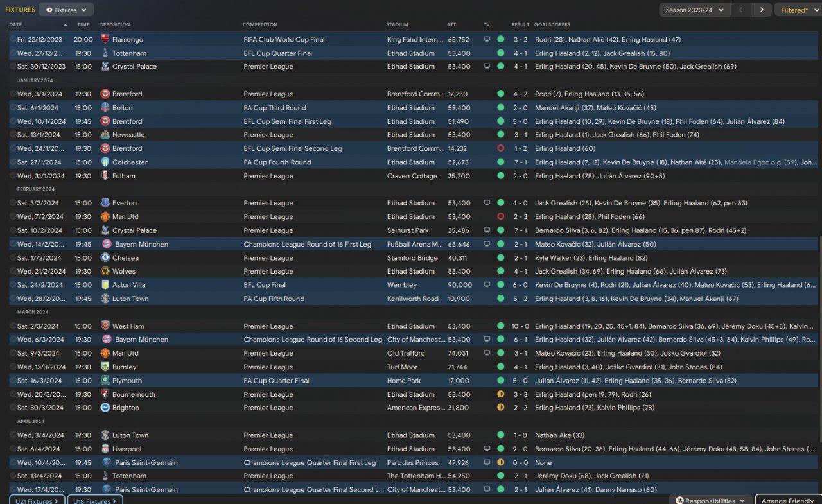The image size is (822, 504).
Task: Click the 90,000 attendance value
Action: coord(460,285)
